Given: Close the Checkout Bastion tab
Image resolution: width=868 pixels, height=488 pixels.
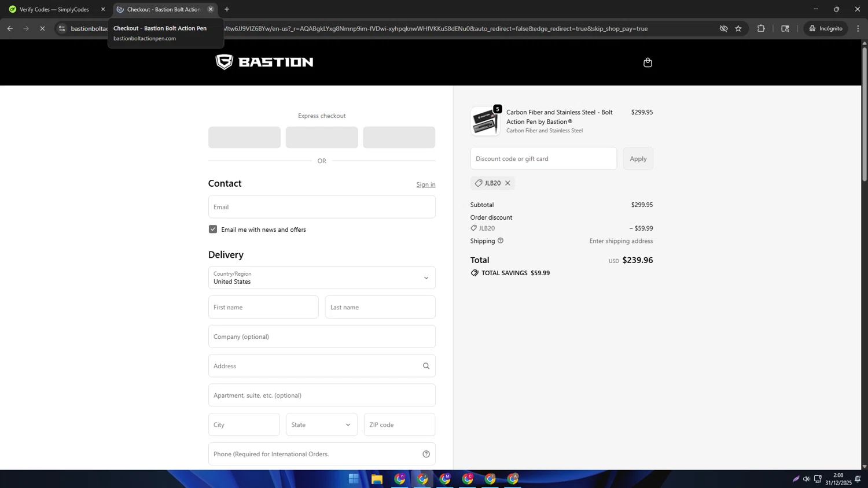Looking at the screenshot, I should tap(211, 9).
